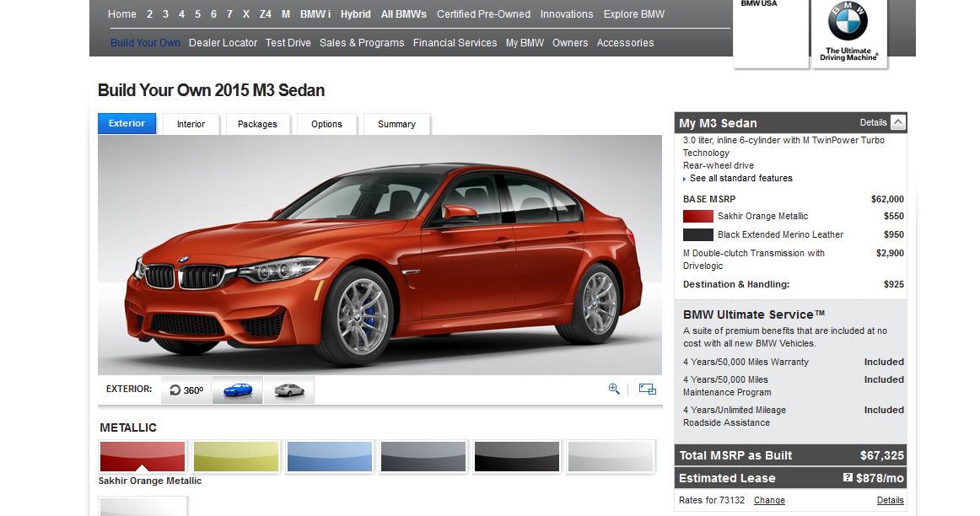Screen dimensions: 980x516
Task: Open the Interior tab
Action: click(191, 124)
